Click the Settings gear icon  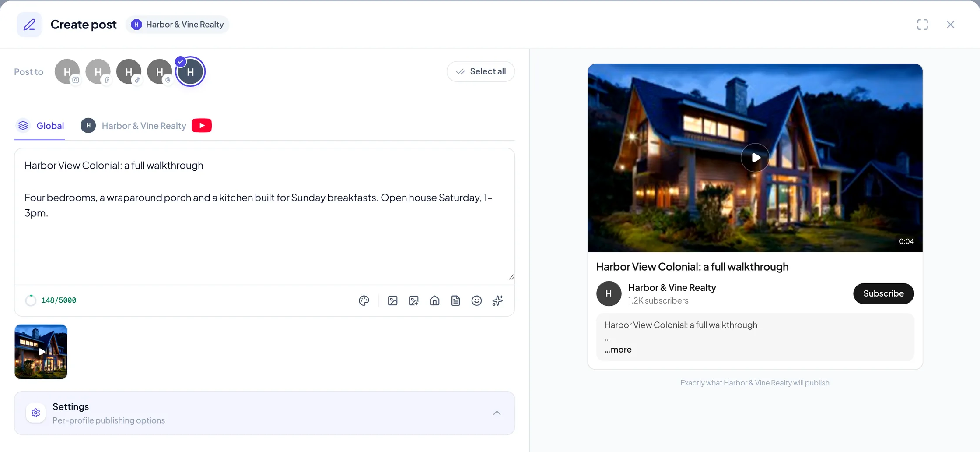point(36,413)
